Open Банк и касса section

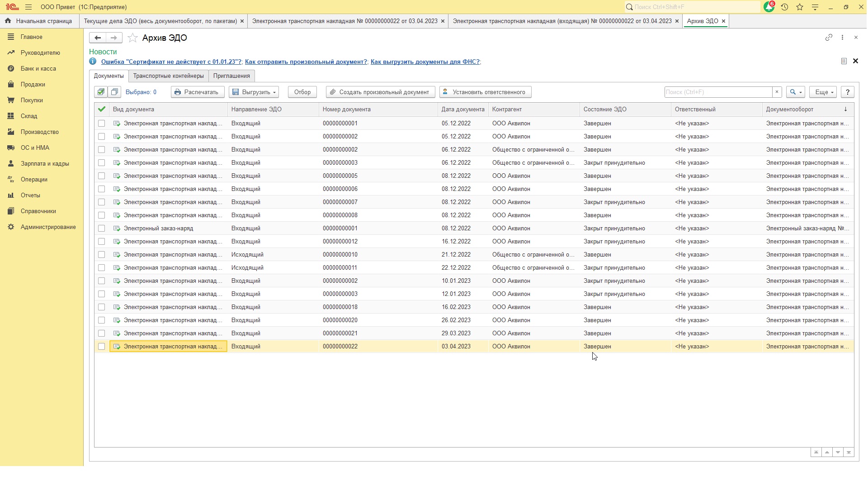coord(38,68)
